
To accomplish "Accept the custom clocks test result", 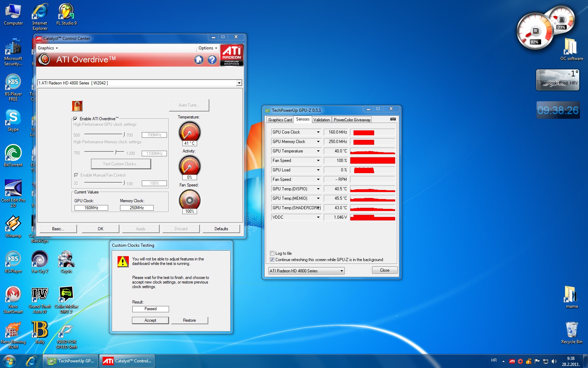I will [x=150, y=320].
